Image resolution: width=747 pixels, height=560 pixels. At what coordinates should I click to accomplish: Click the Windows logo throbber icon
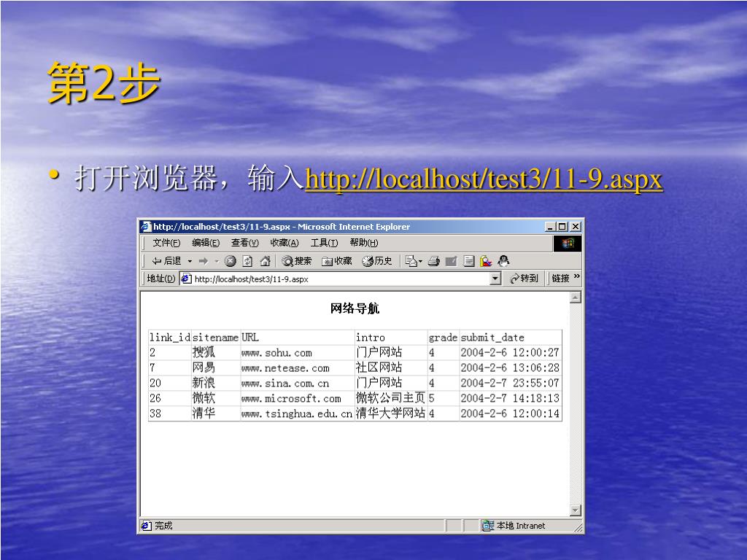(567, 244)
